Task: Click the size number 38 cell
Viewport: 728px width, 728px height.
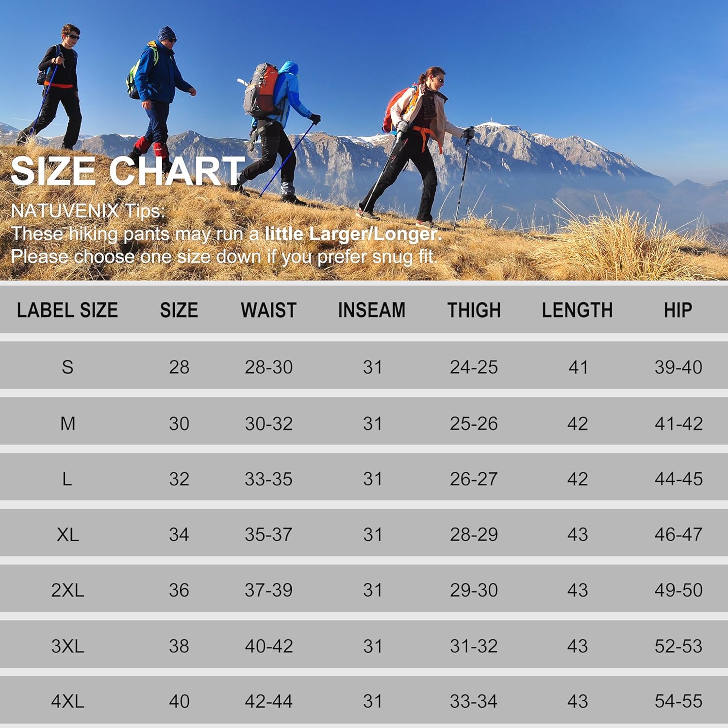Action: [179, 646]
